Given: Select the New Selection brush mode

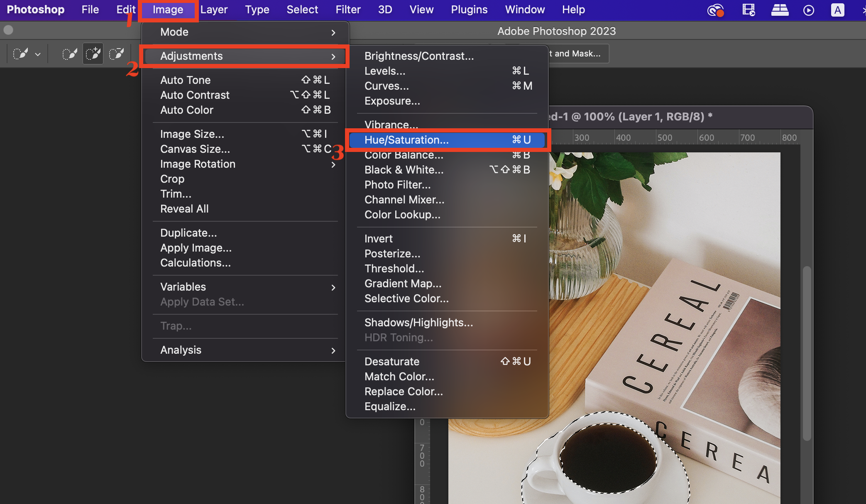Looking at the screenshot, I should click(70, 54).
